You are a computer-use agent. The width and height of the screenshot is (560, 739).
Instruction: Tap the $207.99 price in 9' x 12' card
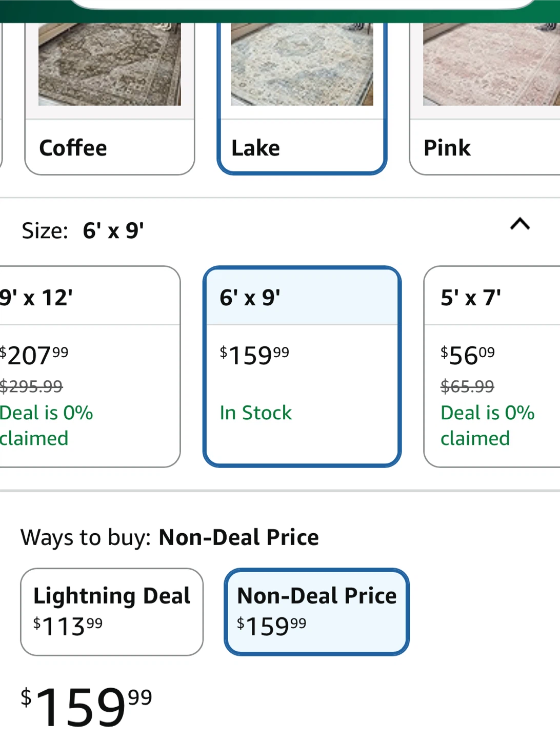pos(35,355)
